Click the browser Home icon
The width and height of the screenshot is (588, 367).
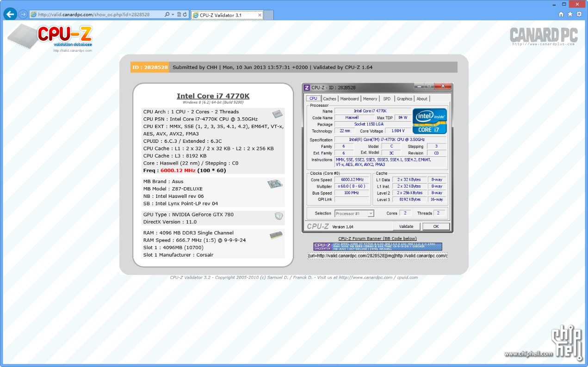(561, 14)
